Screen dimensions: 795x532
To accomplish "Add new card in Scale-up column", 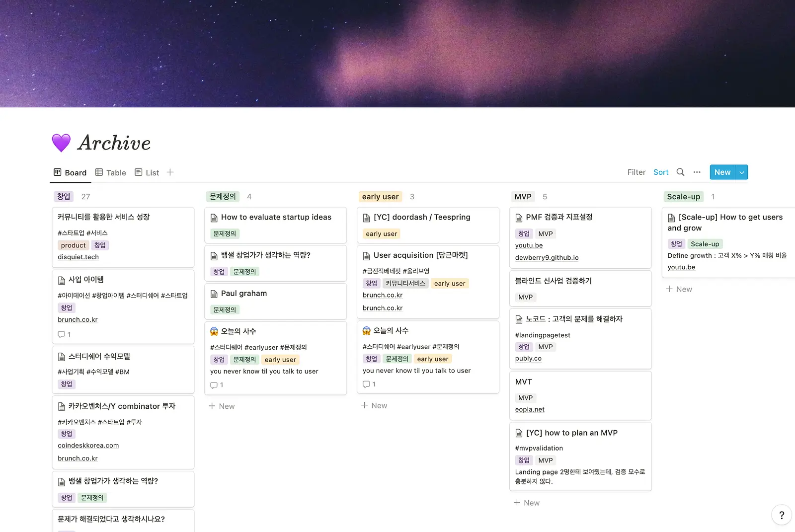I will click(x=679, y=289).
